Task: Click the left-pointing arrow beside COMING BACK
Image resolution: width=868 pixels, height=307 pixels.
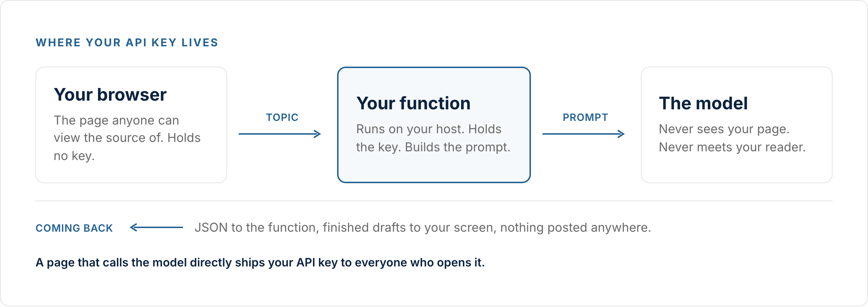Action: click(156, 227)
